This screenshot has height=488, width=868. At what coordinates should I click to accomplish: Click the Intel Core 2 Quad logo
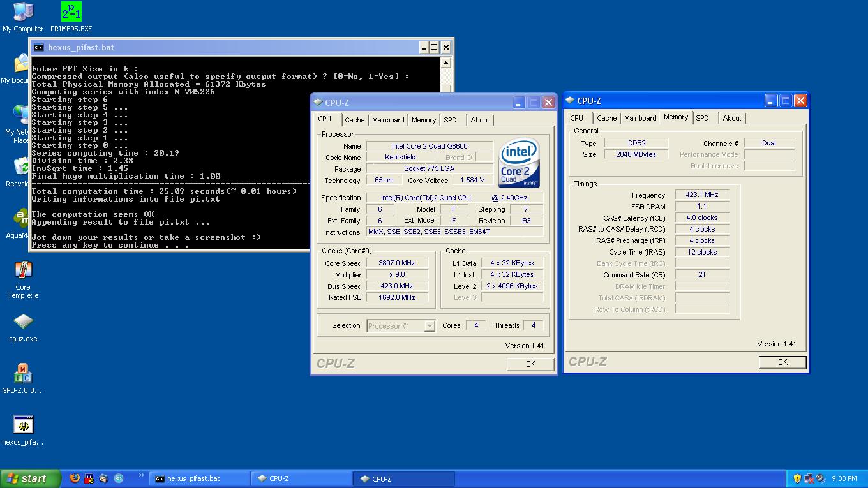click(x=520, y=163)
